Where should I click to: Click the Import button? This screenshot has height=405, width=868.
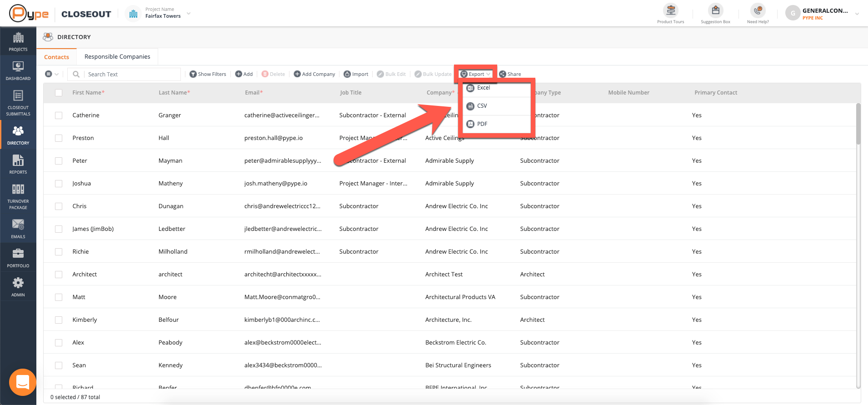click(356, 74)
